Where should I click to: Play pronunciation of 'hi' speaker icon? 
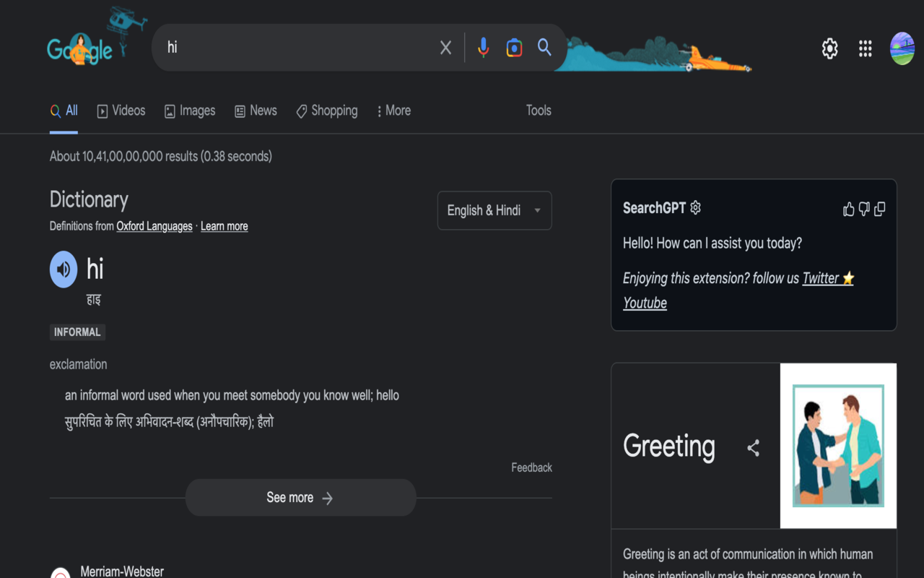64,269
